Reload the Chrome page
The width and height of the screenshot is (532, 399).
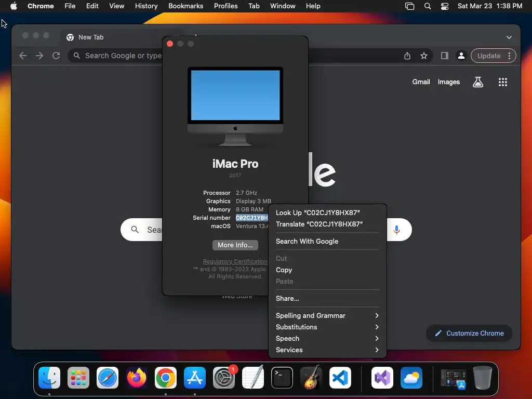(56, 56)
